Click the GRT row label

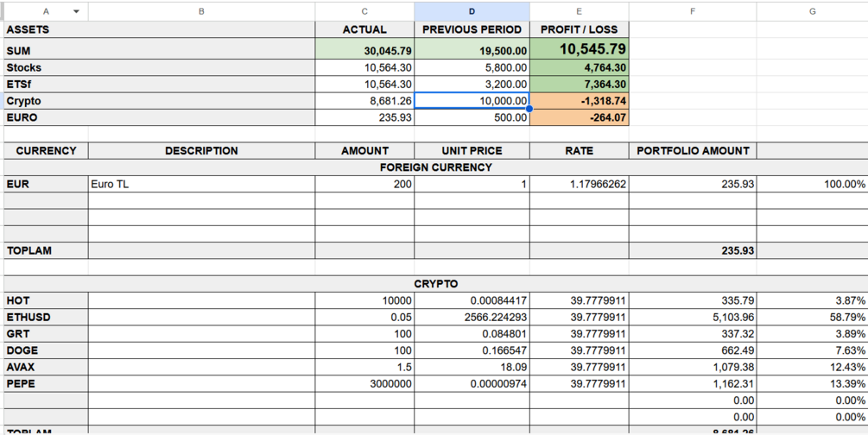click(x=46, y=334)
